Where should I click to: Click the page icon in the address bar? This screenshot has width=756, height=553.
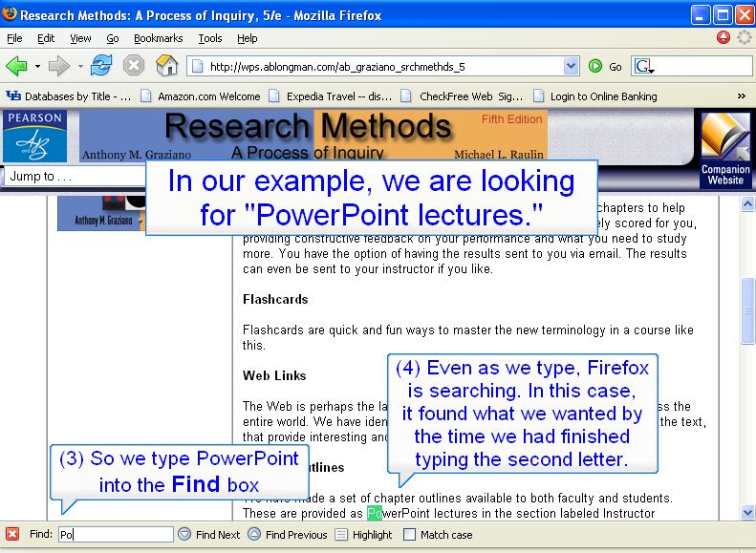pyautogui.click(x=197, y=67)
